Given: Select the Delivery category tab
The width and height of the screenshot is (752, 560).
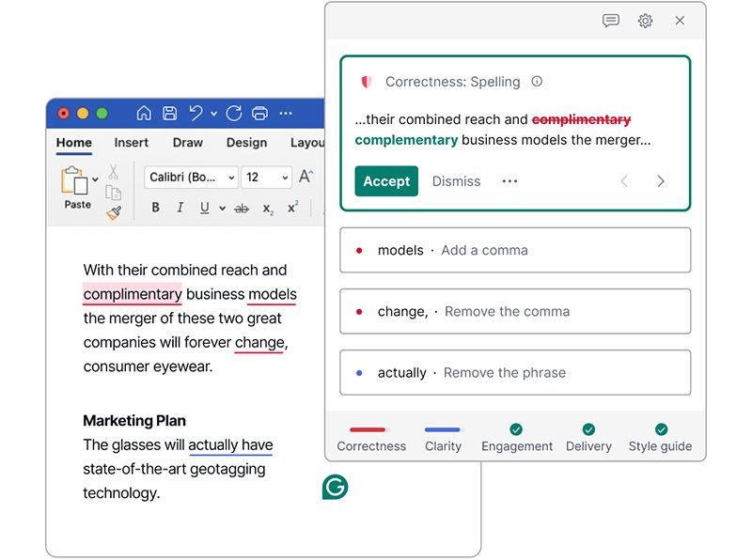Looking at the screenshot, I should click(x=588, y=439).
